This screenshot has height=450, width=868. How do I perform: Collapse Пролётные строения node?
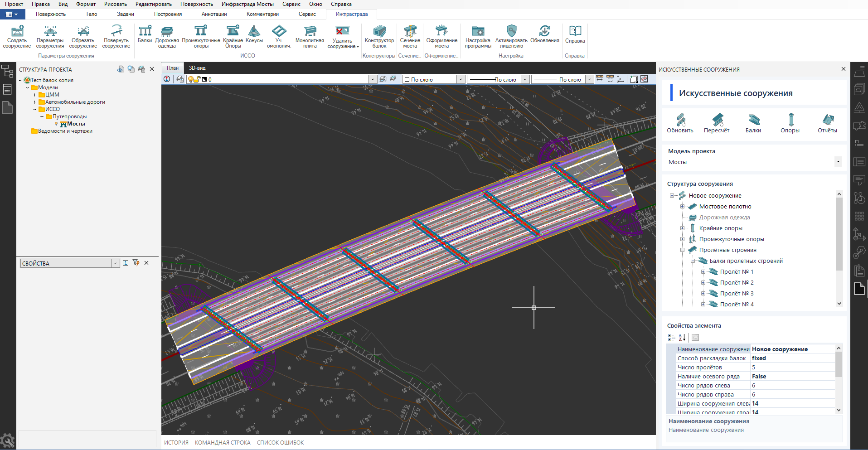pos(683,250)
